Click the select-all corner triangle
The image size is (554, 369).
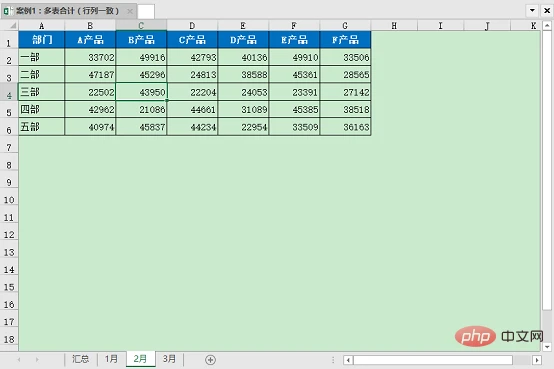(x=13, y=25)
